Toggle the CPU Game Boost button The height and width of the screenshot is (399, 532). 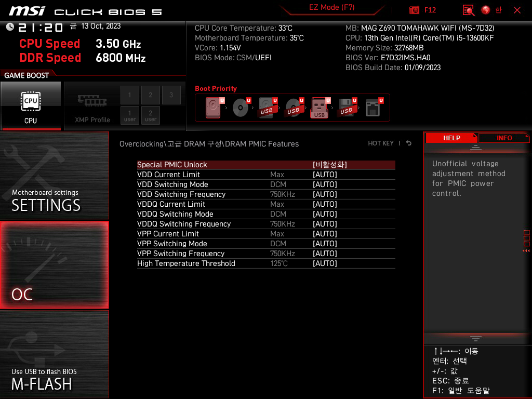(x=31, y=106)
